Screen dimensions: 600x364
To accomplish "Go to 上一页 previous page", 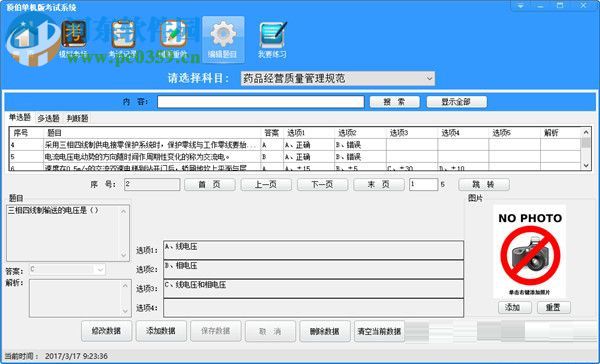I will (266, 184).
